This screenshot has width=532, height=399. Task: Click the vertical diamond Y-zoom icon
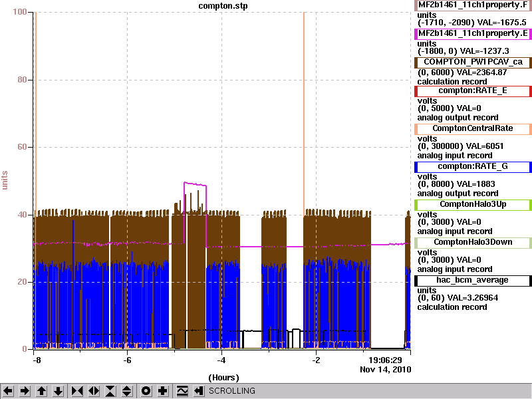[127, 391]
